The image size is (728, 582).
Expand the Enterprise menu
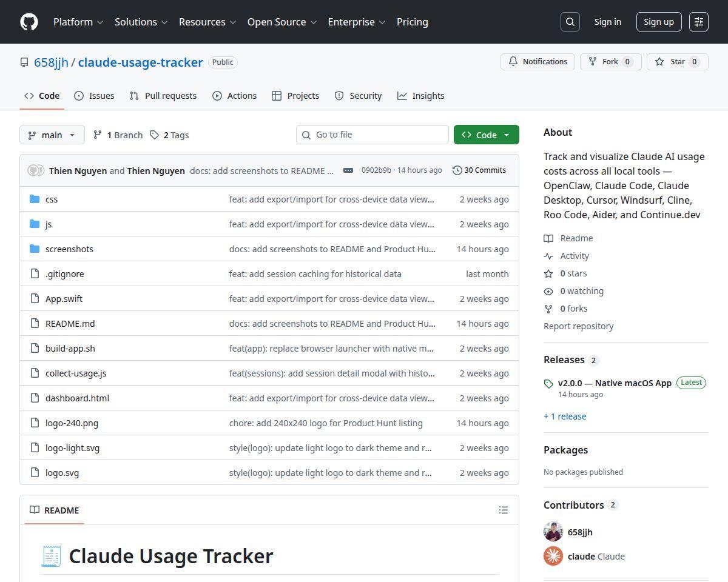pos(357,22)
